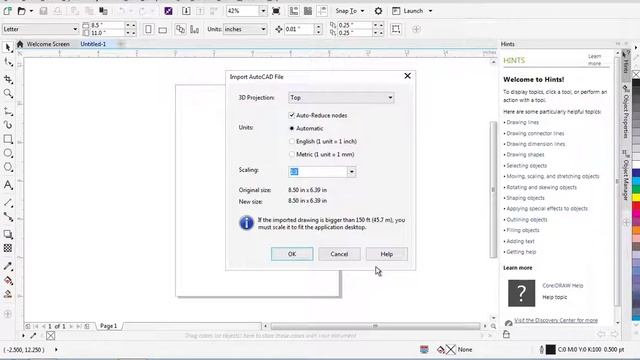The height and width of the screenshot is (360, 640).
Task: Select the Freehand curve tool
Action: [8, 111]
